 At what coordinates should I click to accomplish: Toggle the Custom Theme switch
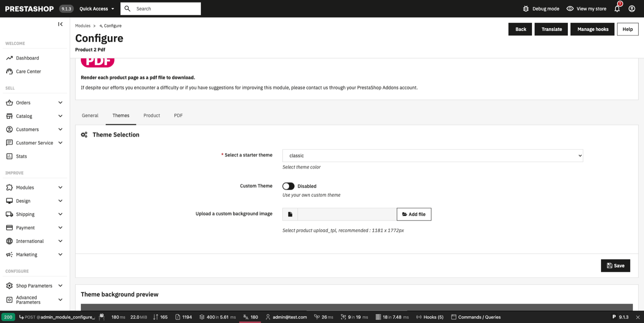pyautogui.click(x=288, y=186)
